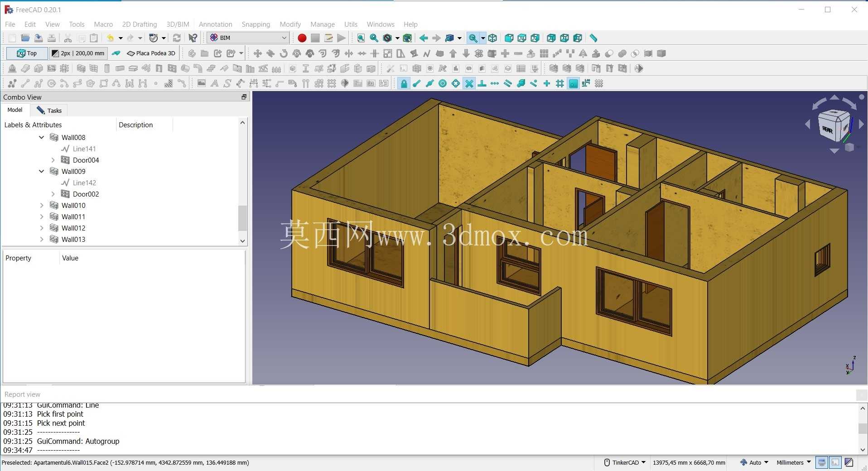This screenshot has height=471, width=868.
Task: Select the Text annotation tool
Action: click(x=214, y=83)
